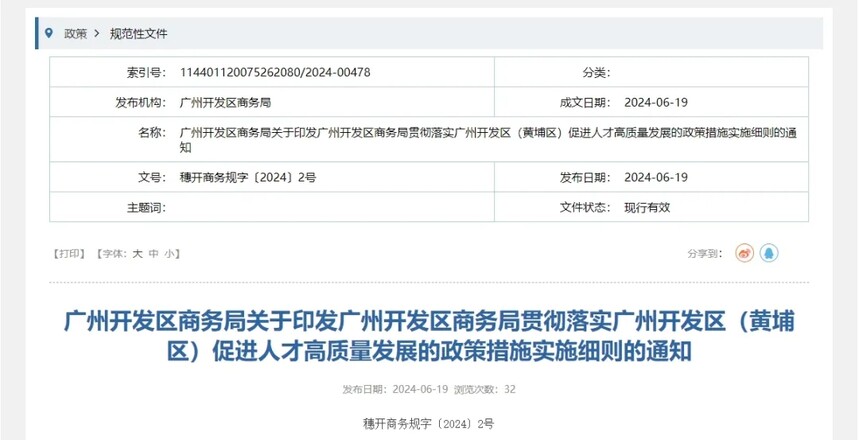Image resolution: width=859 pixels, height=440 pixels.
Task: Click the 打印 print link
Action: tap(70, 254)
